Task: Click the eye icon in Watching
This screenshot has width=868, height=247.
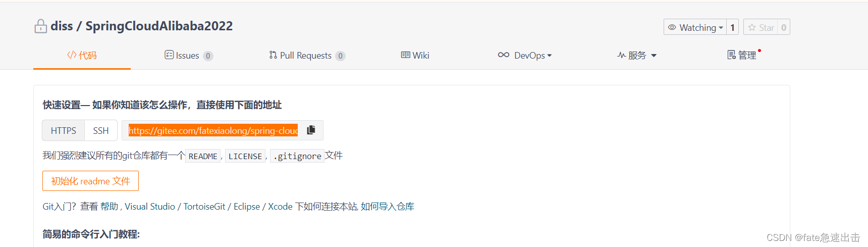Action: pyautogui.click(x=672, y=27)
